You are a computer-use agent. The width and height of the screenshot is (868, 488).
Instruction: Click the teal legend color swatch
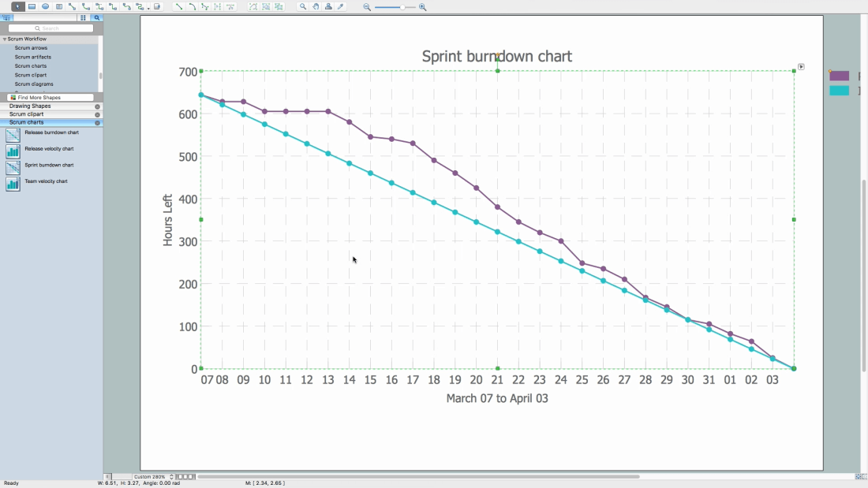click(840, 91)
